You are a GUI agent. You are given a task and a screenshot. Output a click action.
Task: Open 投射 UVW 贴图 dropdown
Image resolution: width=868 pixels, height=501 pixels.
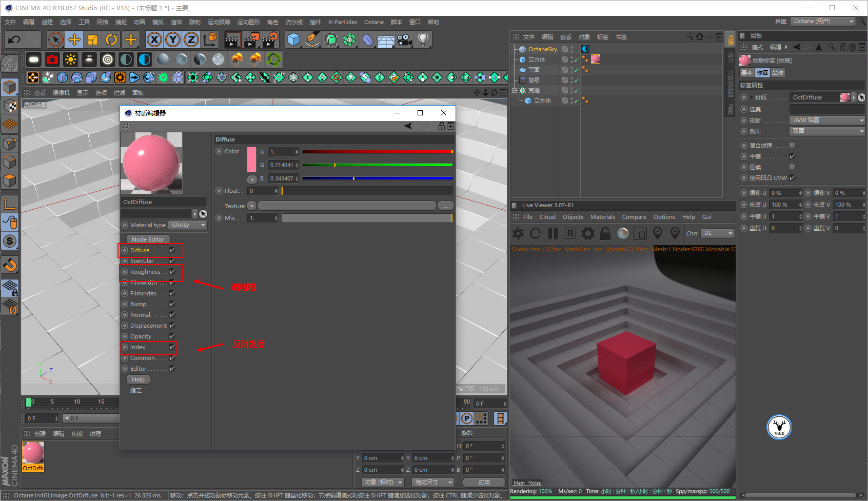(827, 120)
